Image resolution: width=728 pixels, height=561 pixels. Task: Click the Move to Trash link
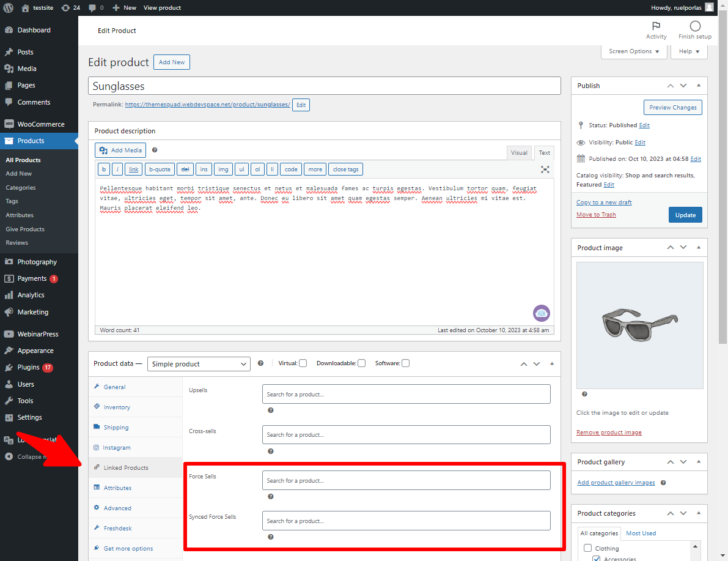pos(596,214)
